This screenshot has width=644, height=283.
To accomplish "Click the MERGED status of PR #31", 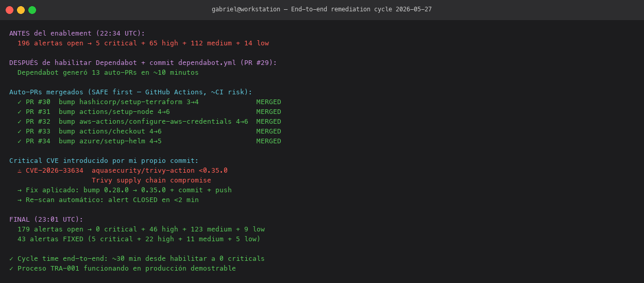I will pos(269,112).
